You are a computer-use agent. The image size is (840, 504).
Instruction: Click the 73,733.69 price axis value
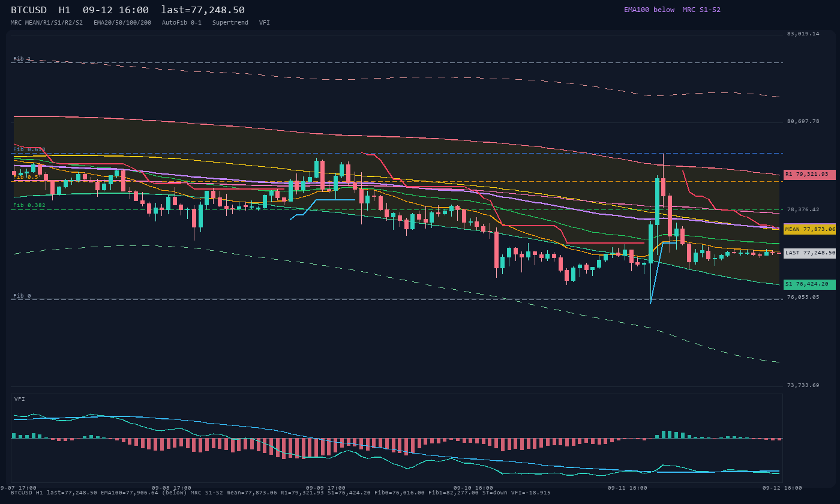[803, 385]
